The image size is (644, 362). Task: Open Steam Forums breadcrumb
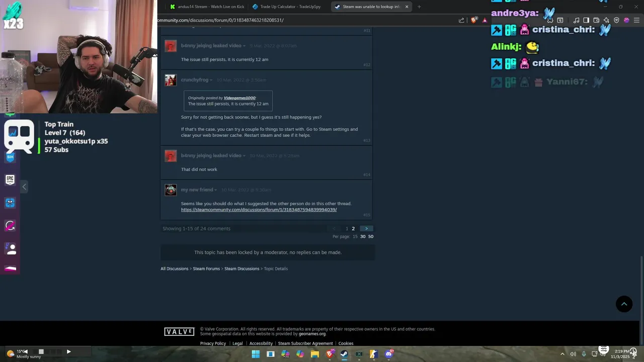tap(206, 268)
